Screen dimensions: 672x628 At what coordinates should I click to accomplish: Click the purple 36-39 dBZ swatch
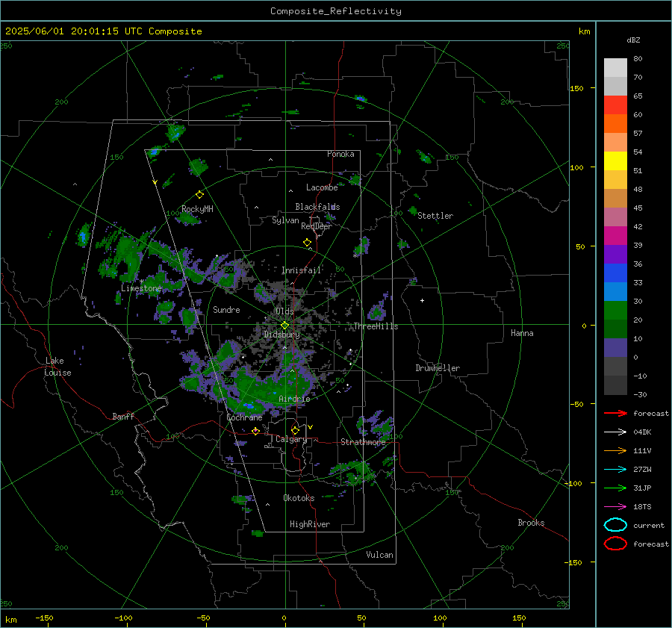click(x=615, y=255)
